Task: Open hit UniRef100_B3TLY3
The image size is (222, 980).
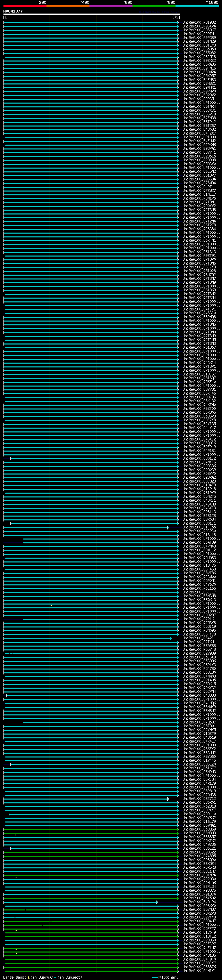Action: pyautogui.click(x=199, y=45)
